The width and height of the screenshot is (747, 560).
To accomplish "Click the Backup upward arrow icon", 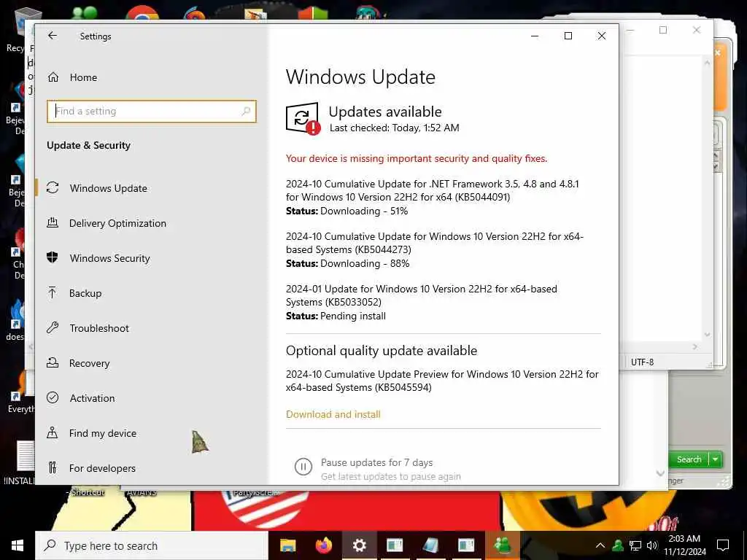I will pyautogui.click(x=53, y=292).
